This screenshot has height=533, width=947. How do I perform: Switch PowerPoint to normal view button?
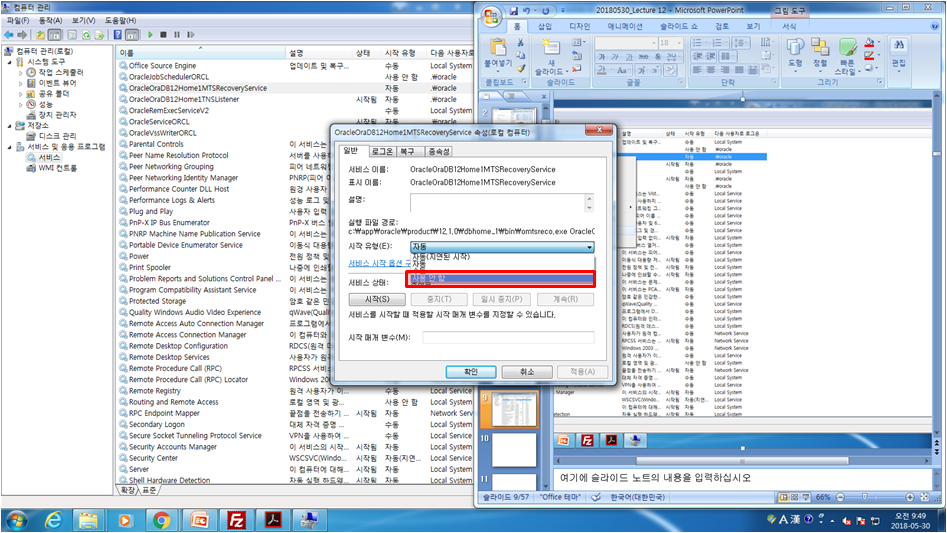pyautogui.click(x=783, y=497)
